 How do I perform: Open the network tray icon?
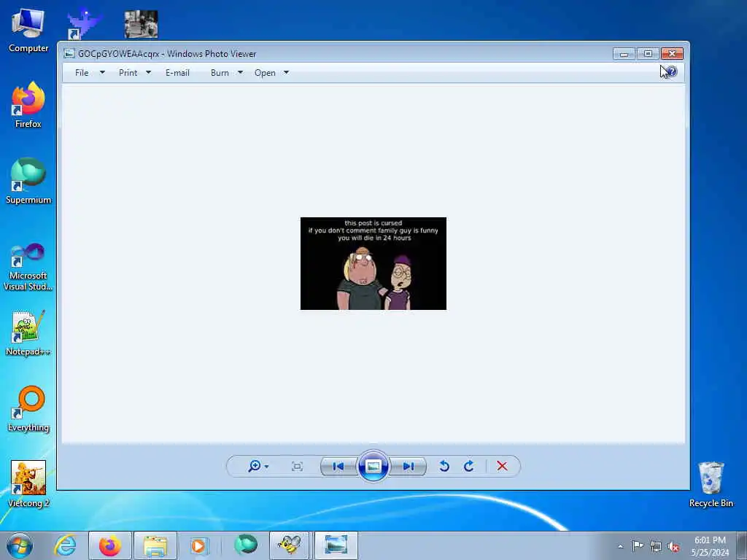tap(656, 546)
